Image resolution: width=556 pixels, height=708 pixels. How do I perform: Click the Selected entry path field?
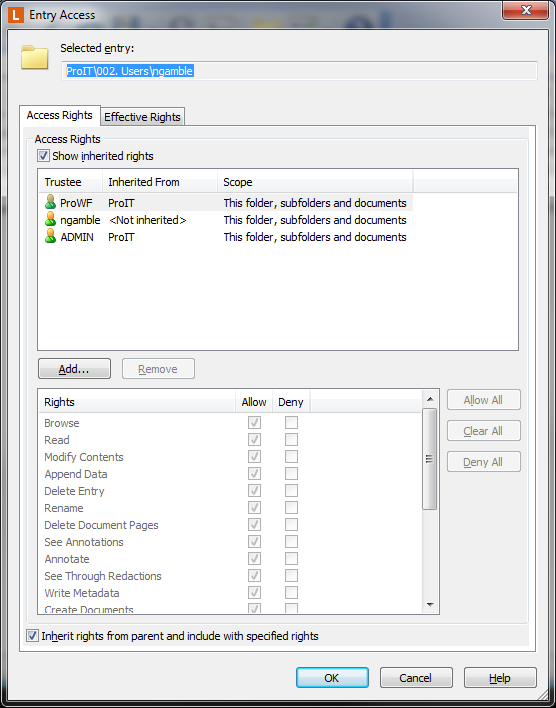tap(299, 71)
